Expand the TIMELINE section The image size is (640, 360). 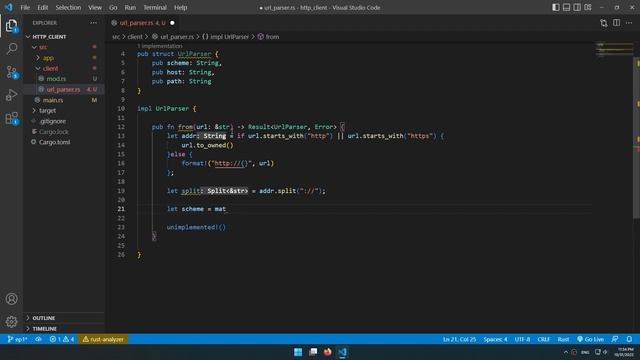[44, 329]
